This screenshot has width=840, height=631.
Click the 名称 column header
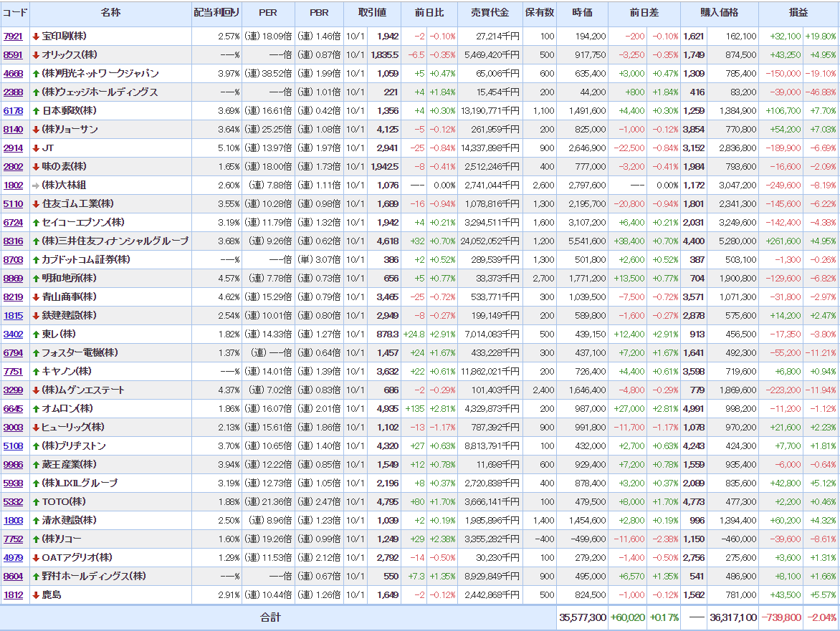110,13
